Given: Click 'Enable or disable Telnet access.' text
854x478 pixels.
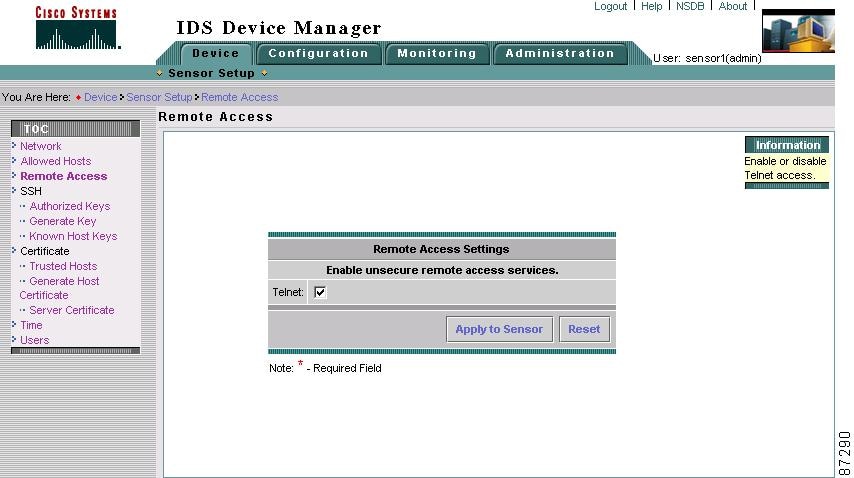Looking at the screenshot, I should click(785, 168).
